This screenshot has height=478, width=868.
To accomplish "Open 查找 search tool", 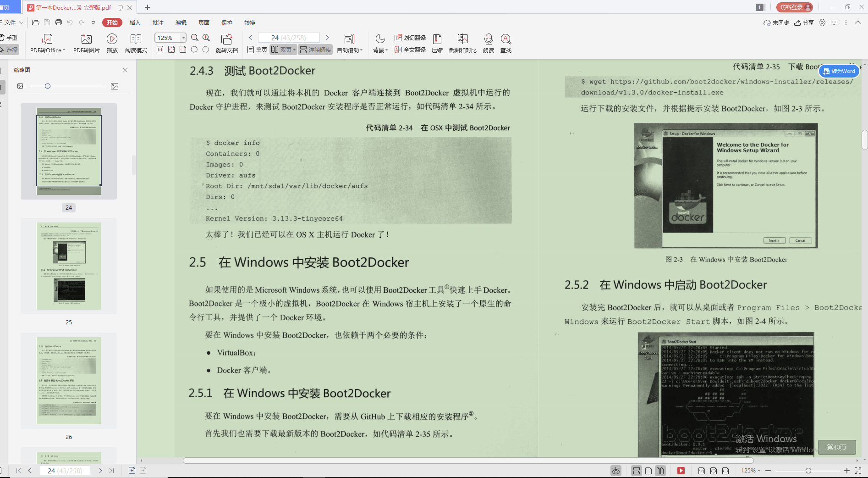I will pos(506,44).
